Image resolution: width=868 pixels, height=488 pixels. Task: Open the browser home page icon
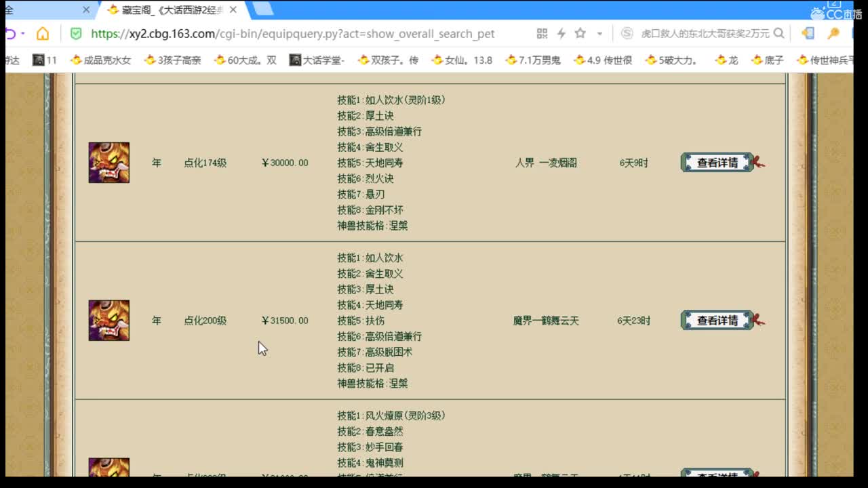pos(43,34)
